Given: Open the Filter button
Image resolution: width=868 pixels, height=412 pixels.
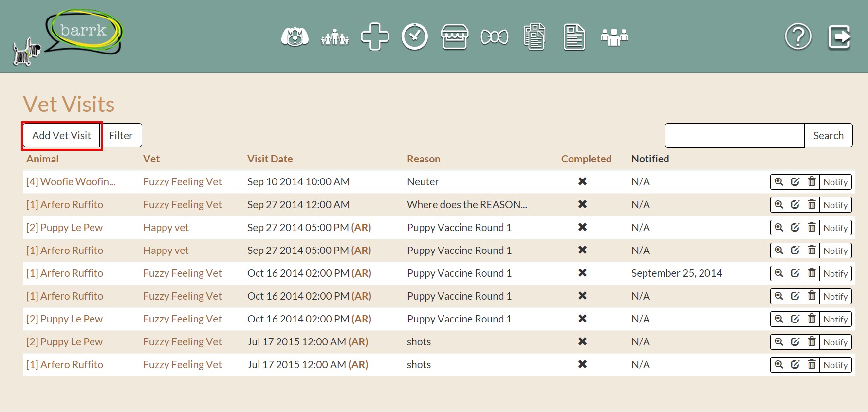Looking at the screenshot, I should click(121, 136).
